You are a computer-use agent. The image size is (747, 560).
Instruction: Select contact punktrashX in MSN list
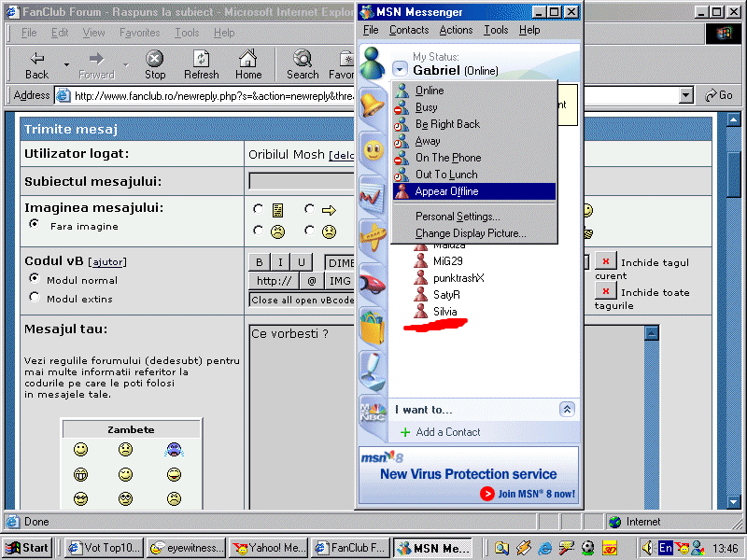pyautogui.click(x=449, y=278)
